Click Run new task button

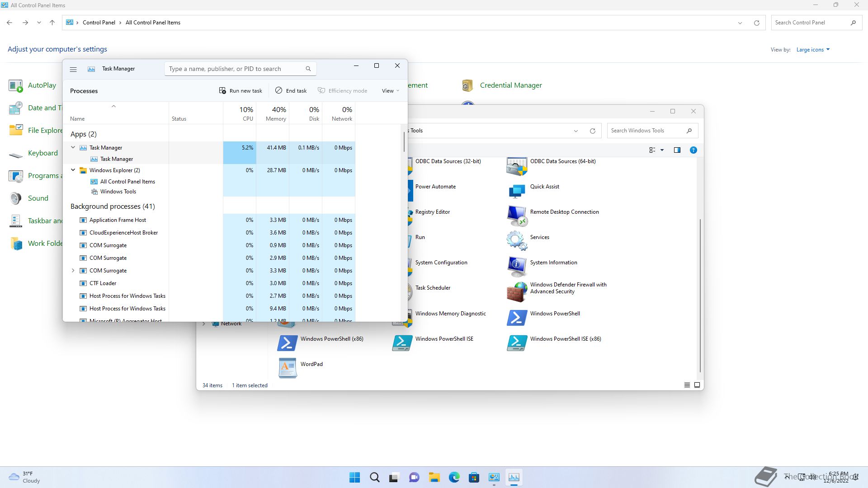coord(241,91)
